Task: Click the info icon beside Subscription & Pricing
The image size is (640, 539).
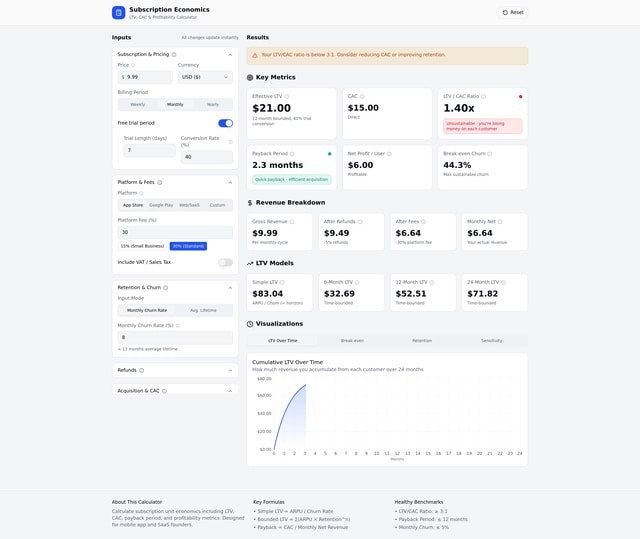Action: coord(174,54)
